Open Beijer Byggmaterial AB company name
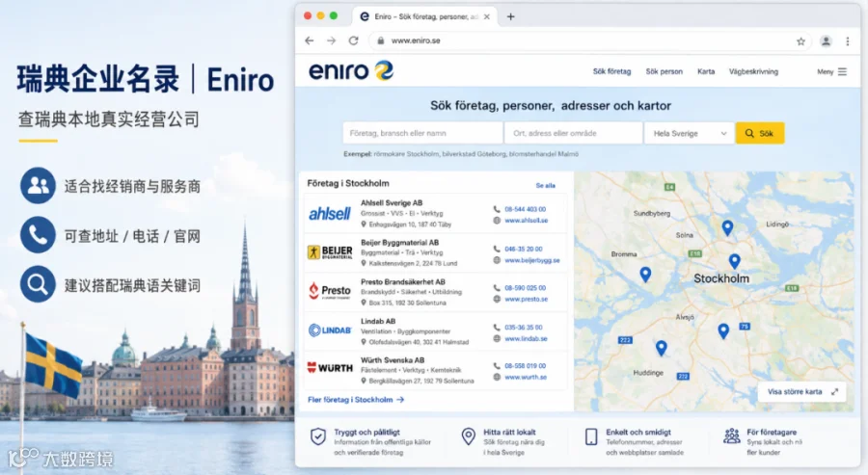 tap(399, 242)
